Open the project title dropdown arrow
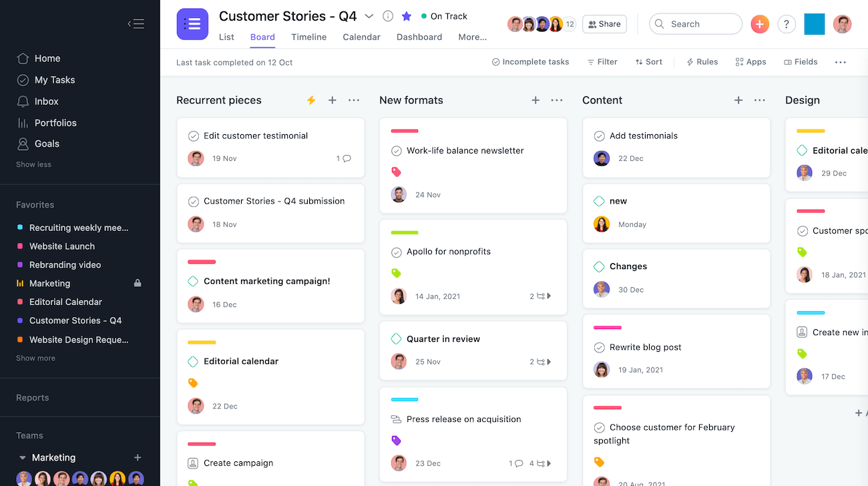 coord(369,16)
